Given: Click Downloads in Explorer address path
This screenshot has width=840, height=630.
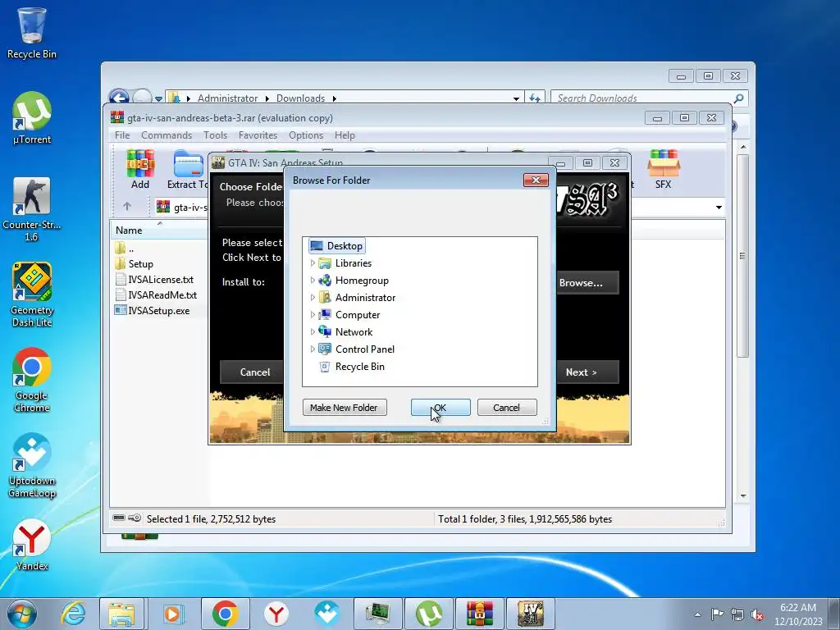Looking at the screenshot, I should (300, 98).
